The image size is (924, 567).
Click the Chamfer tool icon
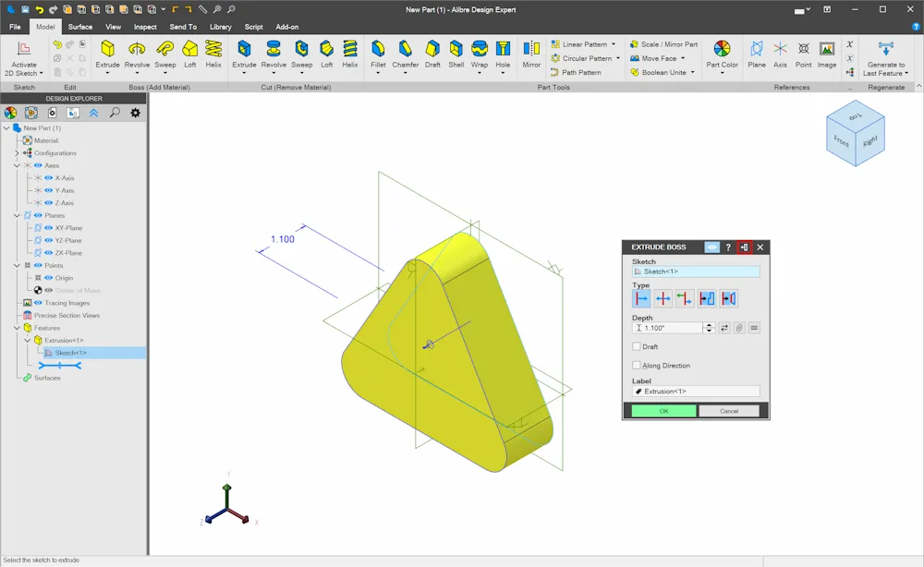coord(405,49)
